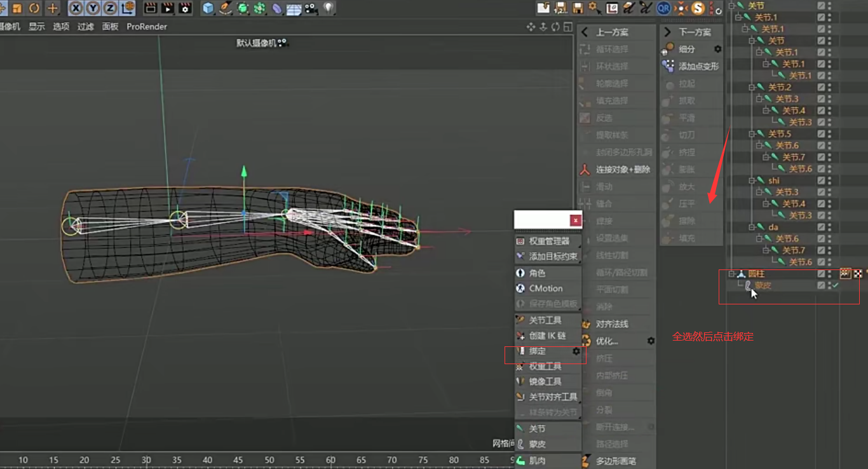Click the weight tag on 圆柱
868x469 pixels.
[x=845, y=274]
